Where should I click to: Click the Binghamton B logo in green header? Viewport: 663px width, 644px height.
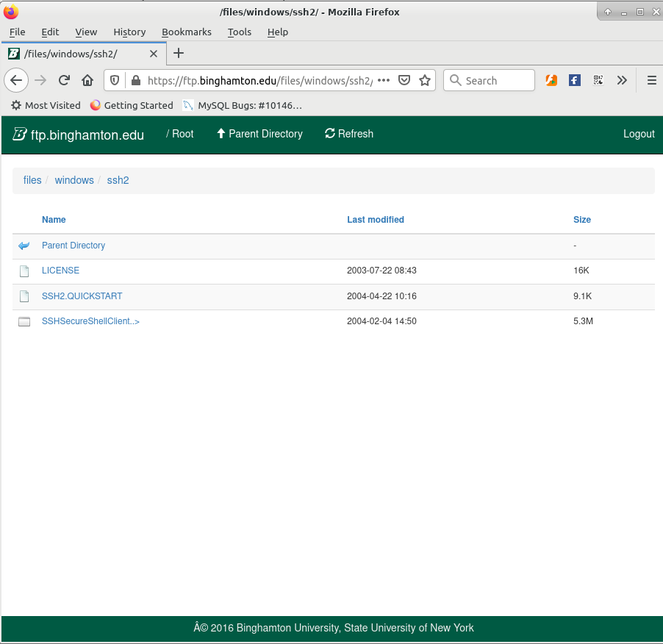[x=19, y=134]
